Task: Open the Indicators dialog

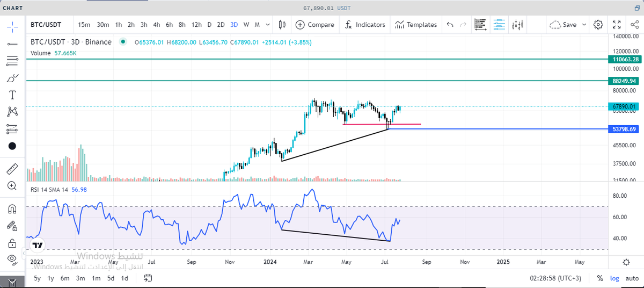Action: [365, 25]
